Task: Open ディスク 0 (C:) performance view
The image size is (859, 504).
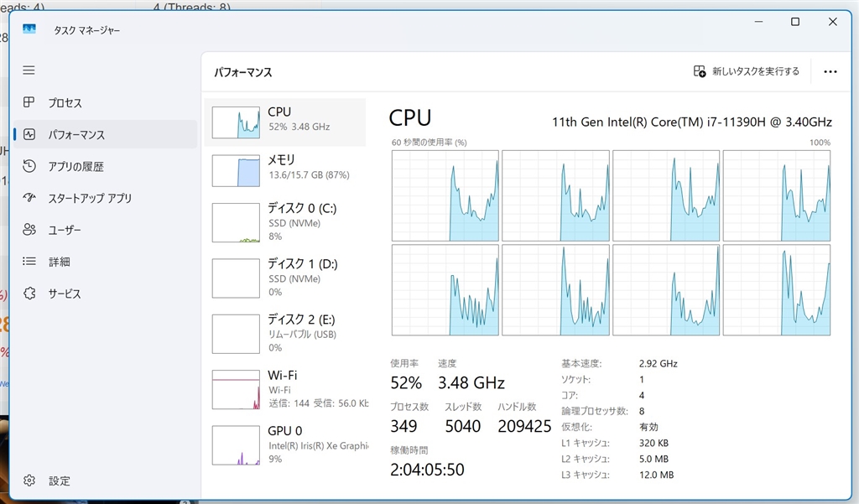Action: click(285, 222)
